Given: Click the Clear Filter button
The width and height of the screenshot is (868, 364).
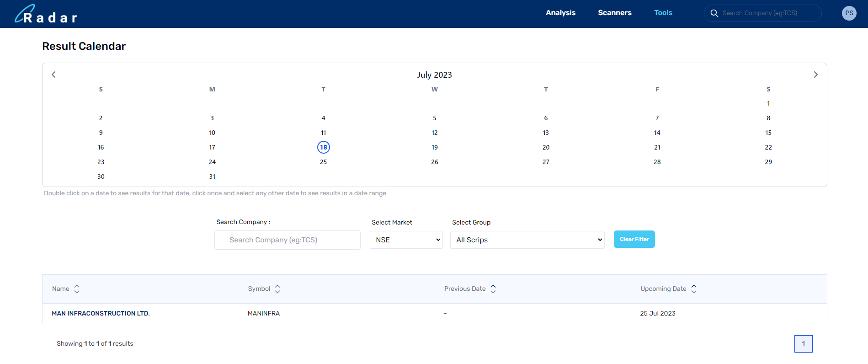Looking at the screenshot, I should [x=634, y=239].
